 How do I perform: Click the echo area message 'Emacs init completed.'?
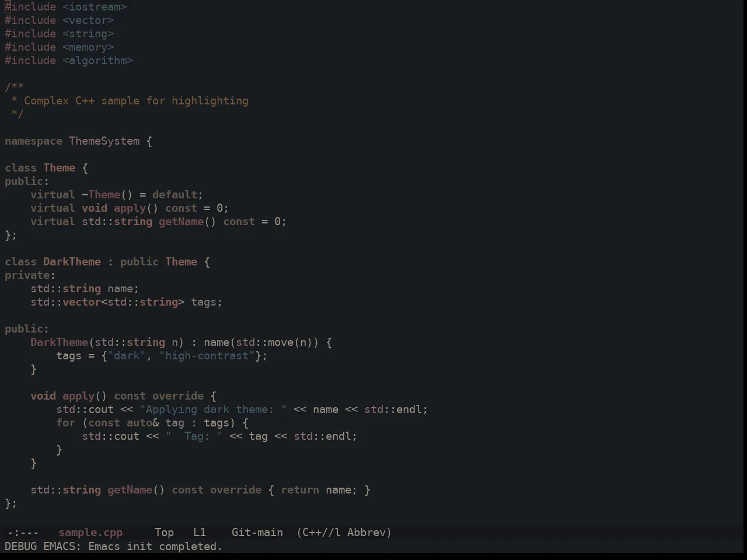point(155,547)
